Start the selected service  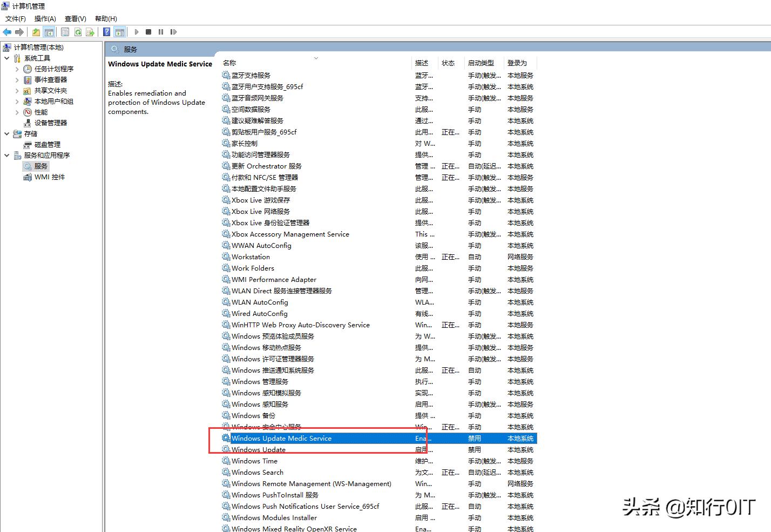click(137, 31)
